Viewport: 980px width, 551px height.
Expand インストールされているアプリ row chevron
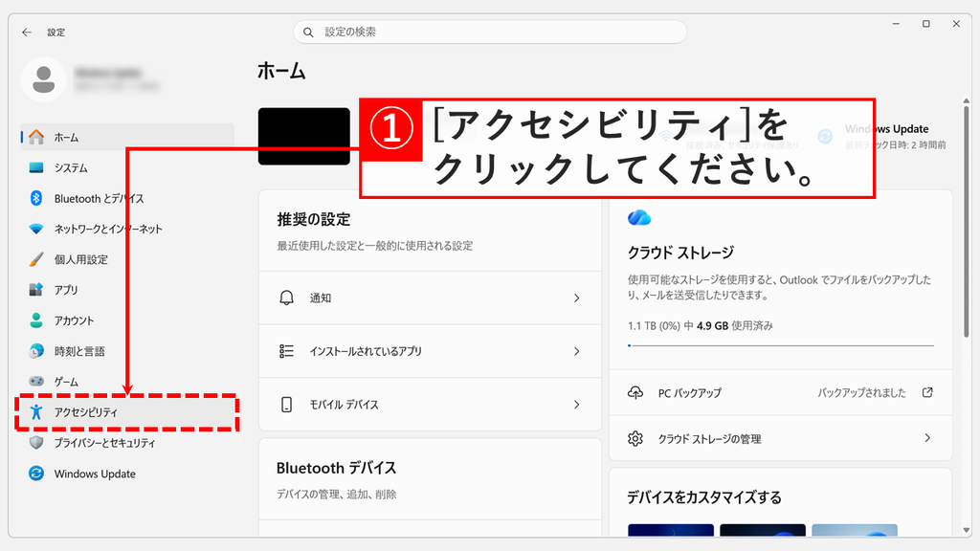[576, 351]
